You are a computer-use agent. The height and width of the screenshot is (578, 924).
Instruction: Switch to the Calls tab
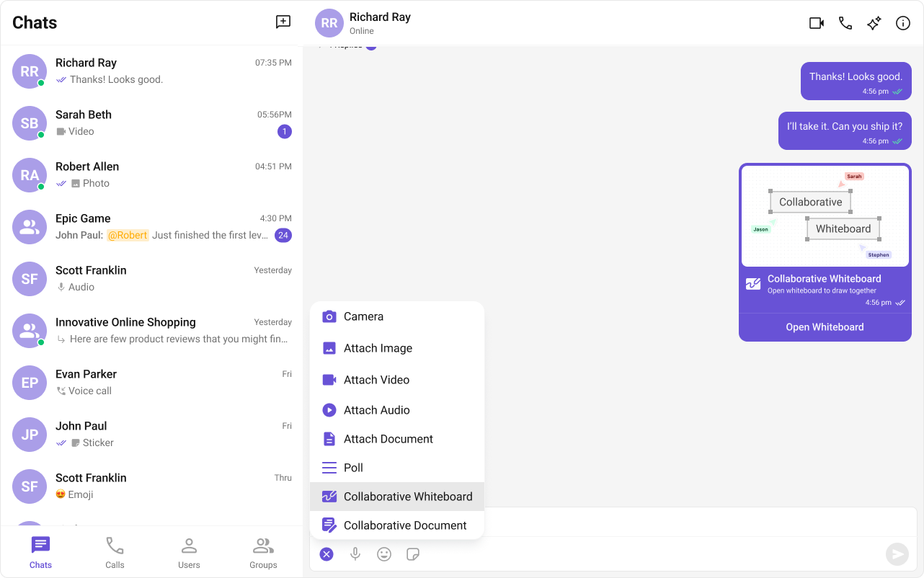click(115, 552)
